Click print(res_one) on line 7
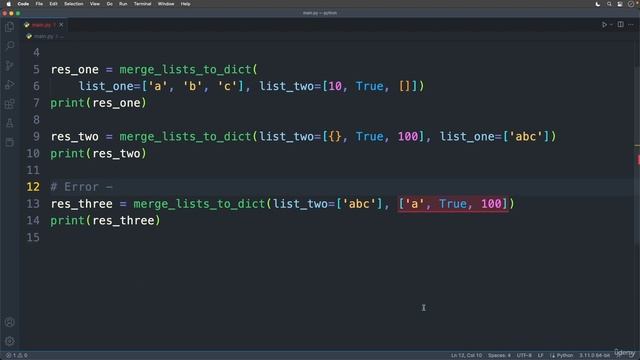Screen dimensions: 640x360 click(98, 103)
